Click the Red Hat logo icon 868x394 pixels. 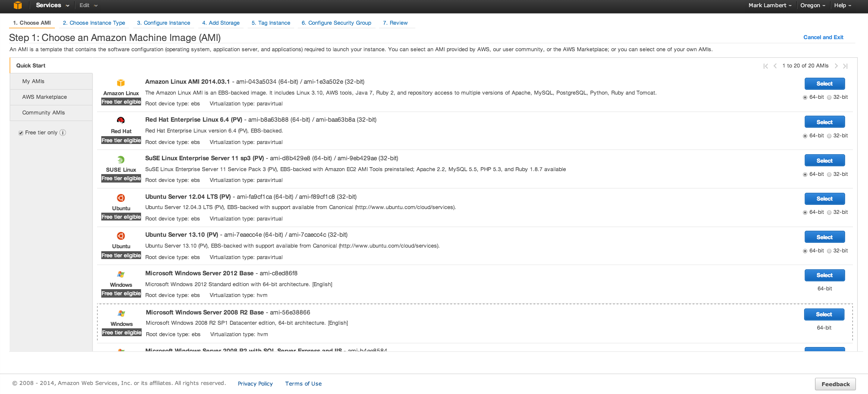[121, 120]
